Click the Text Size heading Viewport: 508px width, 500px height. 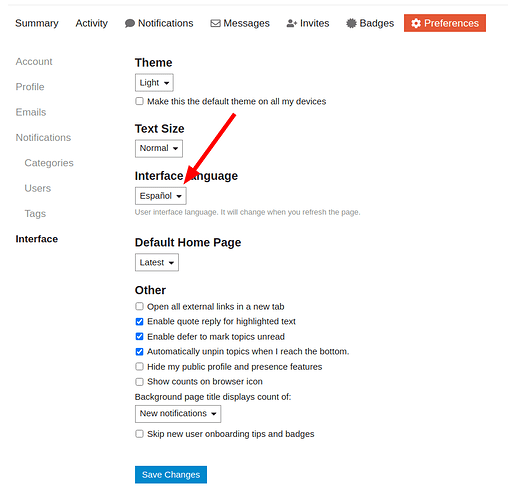coord(159,129)
